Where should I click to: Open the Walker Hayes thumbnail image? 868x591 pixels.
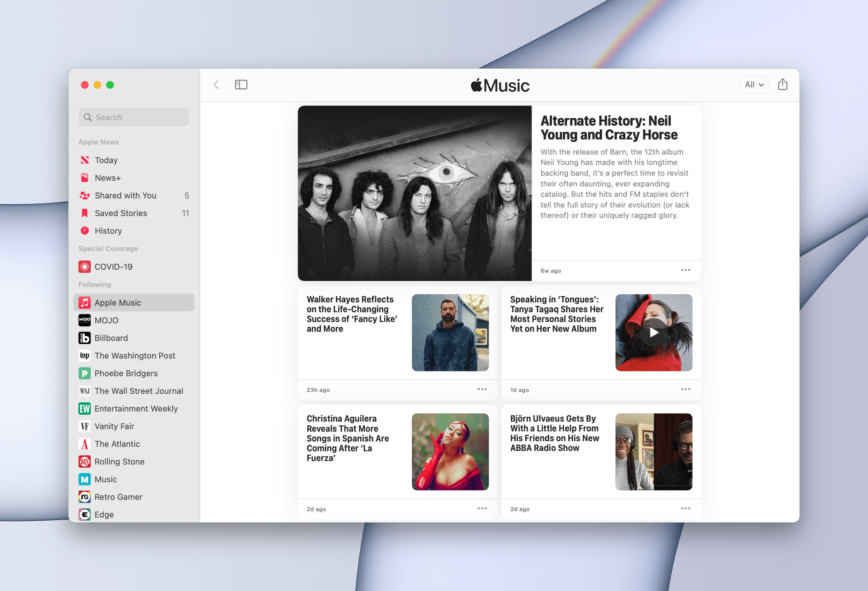click(450, 333)
